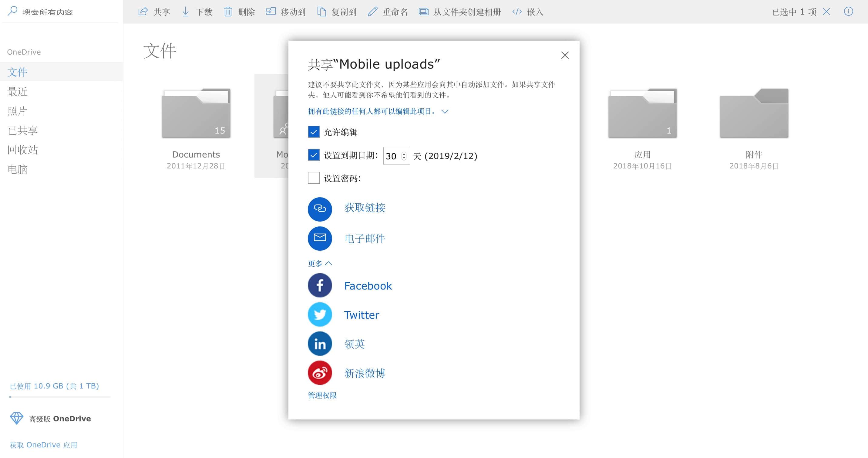Image resolution: width=868 pixels, height=458 pixels.
Task: Check the 设置密码 checkbox
Action: 314,178
